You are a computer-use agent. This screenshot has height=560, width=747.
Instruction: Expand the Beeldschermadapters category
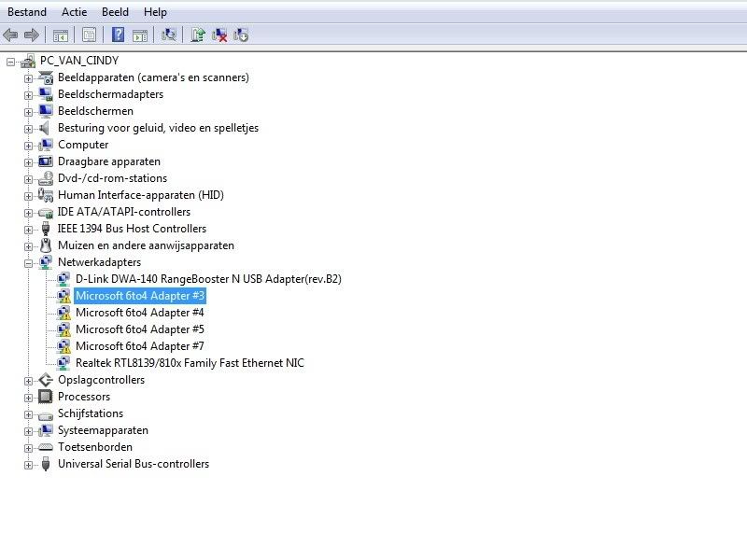click(x=28, y=95)
